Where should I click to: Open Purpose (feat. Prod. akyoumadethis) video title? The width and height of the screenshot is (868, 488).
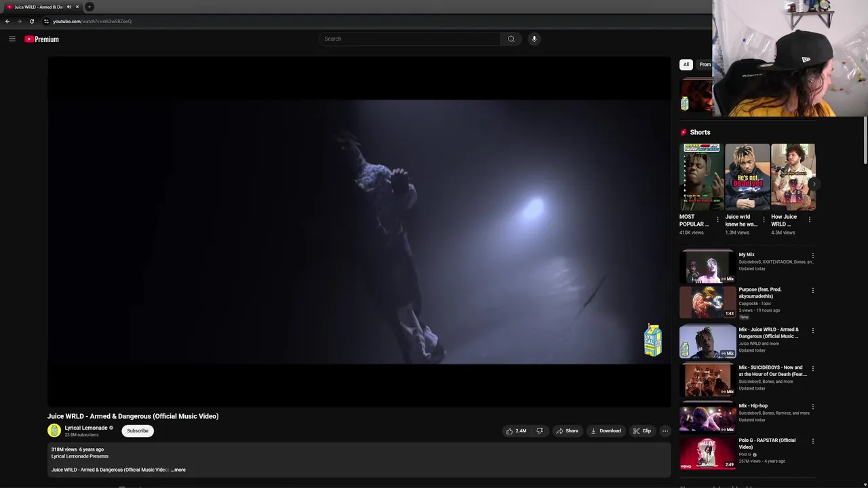(x=760, y=293)
